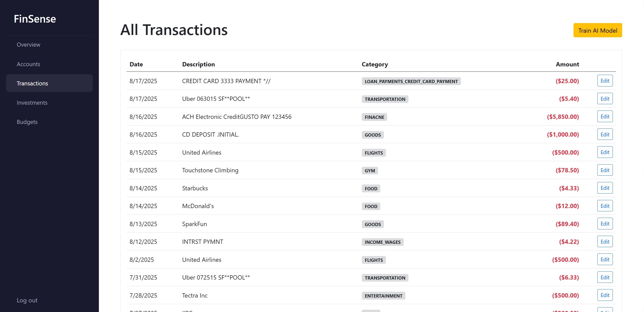Open Edit for the Starbucks transaction
This screenshot has width=644, height=312.
point(605,188)
